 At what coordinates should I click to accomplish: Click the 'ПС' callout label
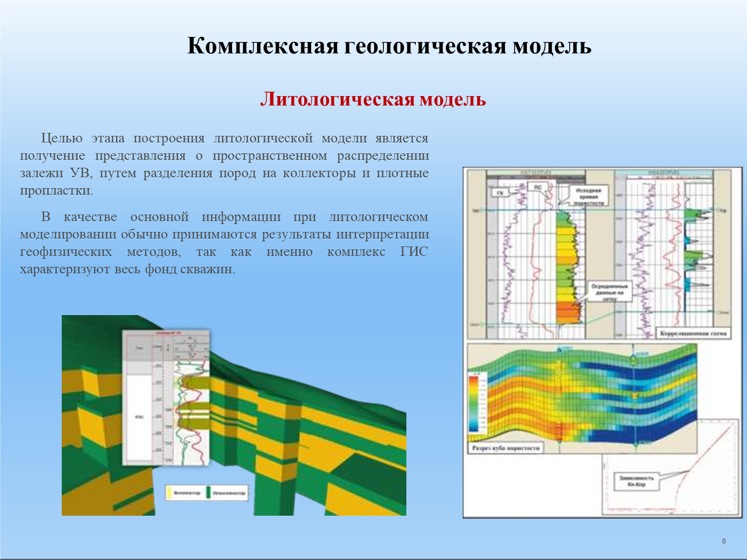click(537, 187)
